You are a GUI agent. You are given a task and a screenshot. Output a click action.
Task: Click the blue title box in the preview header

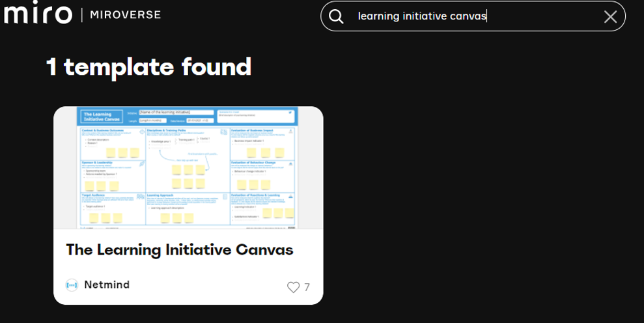coord(101,117)
